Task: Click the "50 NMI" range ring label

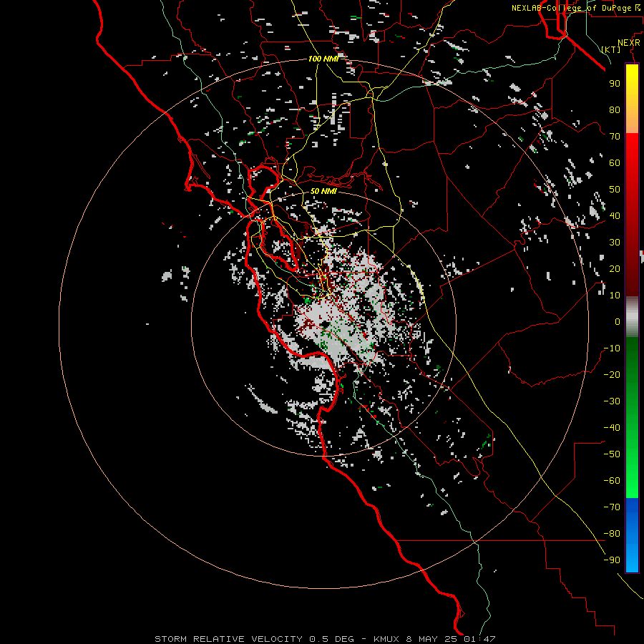Action: (x=323, y=191)
